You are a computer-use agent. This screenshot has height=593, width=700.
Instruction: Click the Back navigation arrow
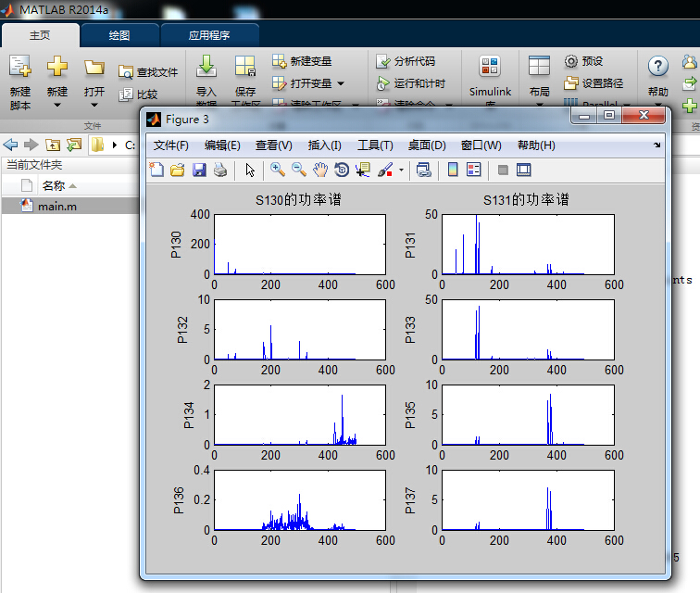tap(10, 145)
